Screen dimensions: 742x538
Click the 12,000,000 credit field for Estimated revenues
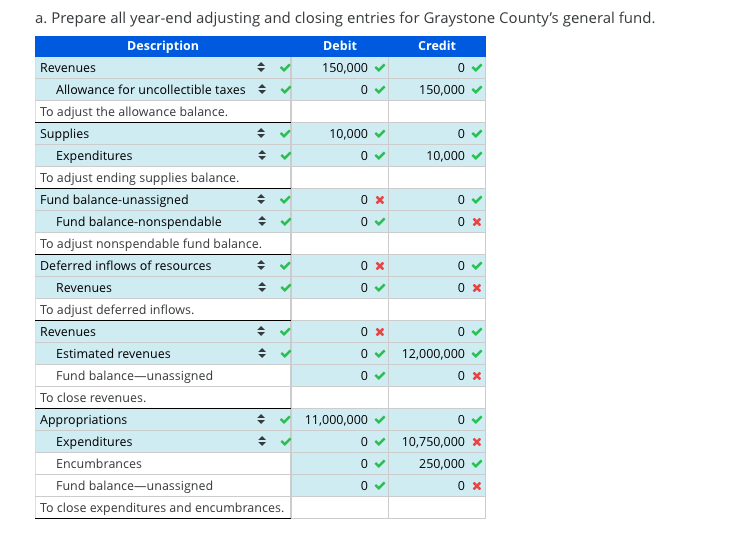(437, 353)
